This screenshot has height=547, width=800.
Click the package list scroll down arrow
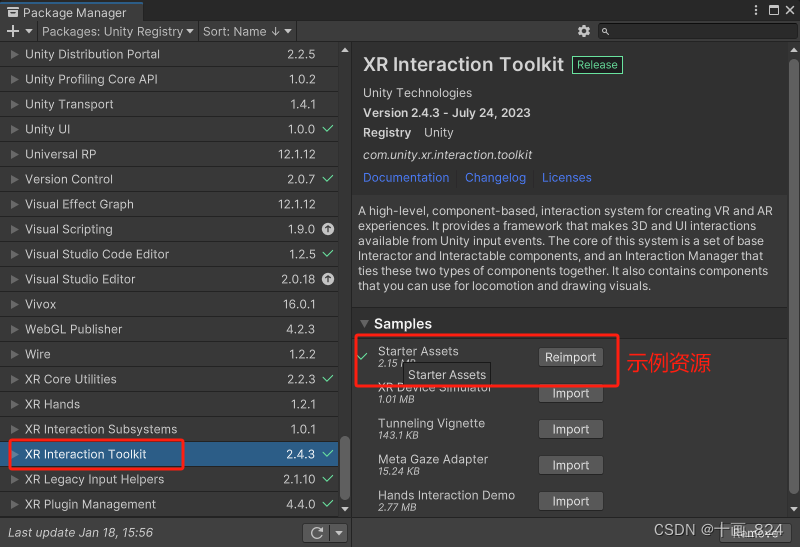345,509
